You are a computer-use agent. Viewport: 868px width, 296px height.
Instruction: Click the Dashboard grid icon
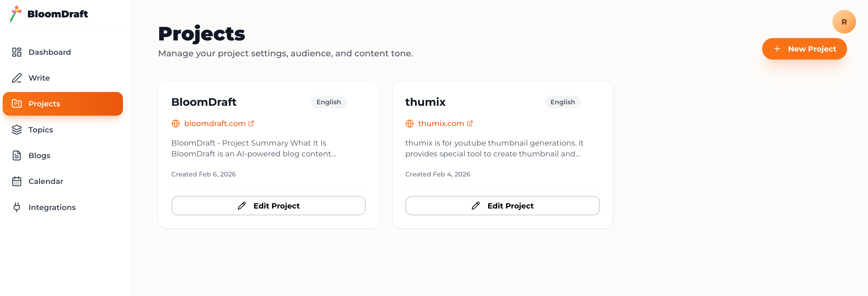16,52
